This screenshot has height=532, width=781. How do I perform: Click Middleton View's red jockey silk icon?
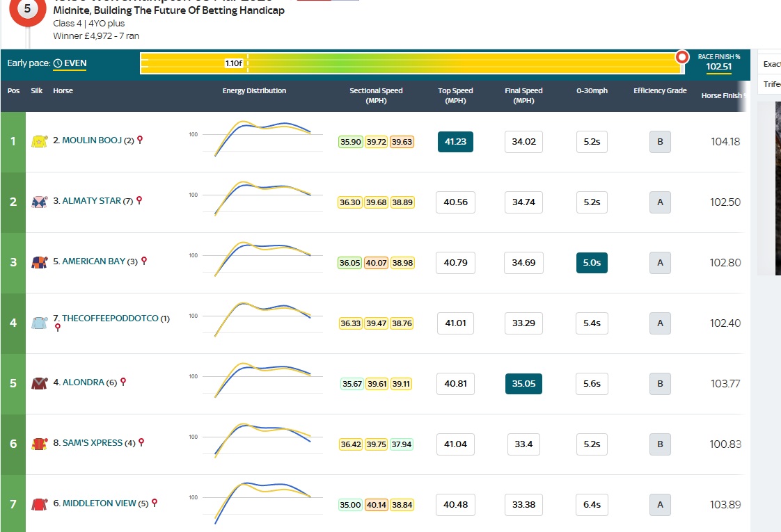38,504
